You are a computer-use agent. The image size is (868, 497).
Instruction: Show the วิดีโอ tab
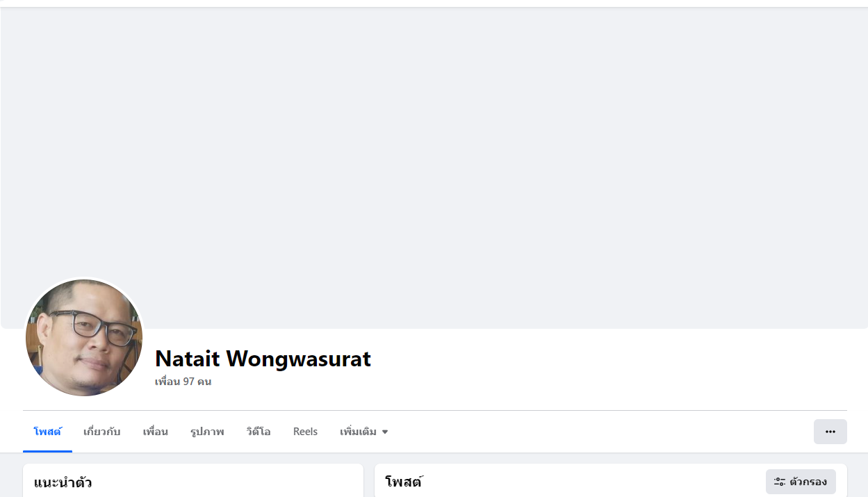click(x=259, y=432)
